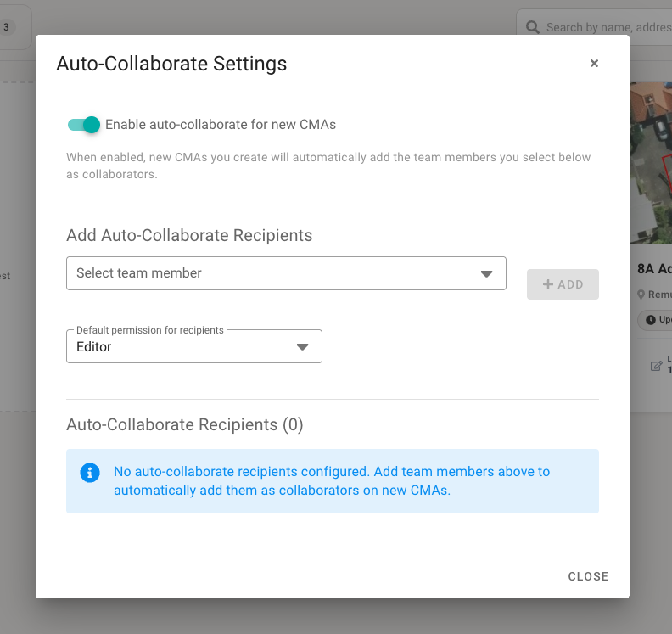Click the 'No auto-collaborate recipients configured' message
The width and height of the screenshot is (672, 634).
pyautogui.click(x=332, y=481)
